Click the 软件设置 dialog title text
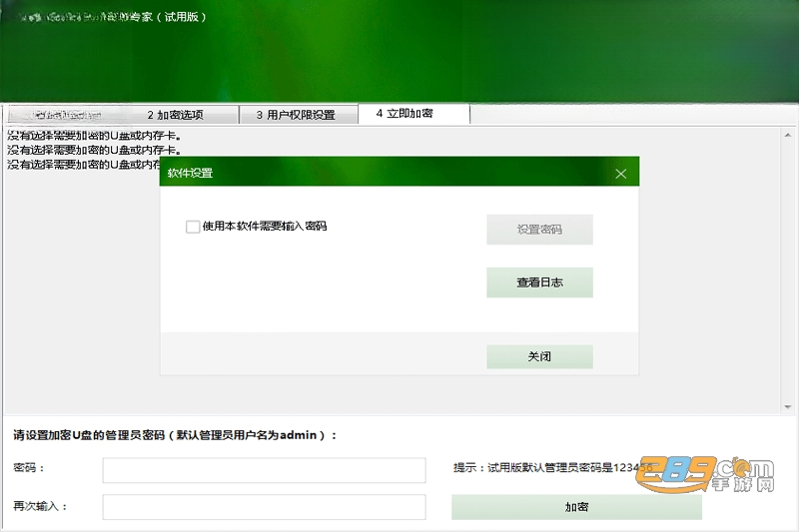The width and height of the screenshot is (799, 532). click(x=190, y=173)
